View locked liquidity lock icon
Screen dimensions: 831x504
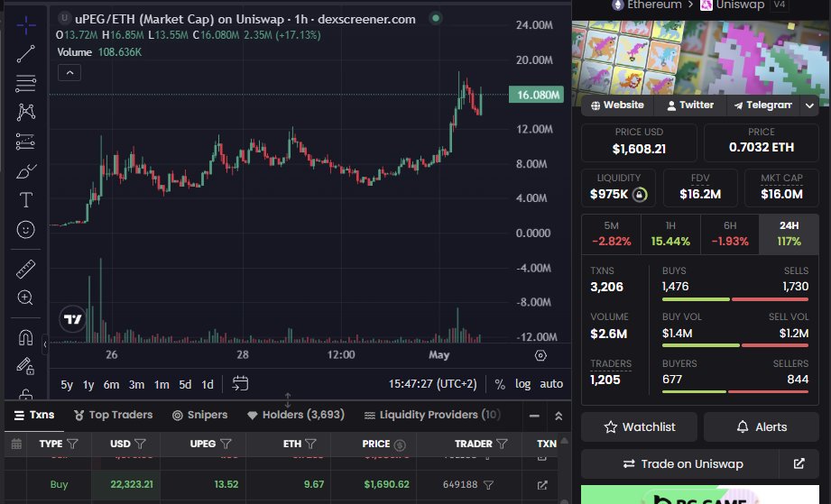(x=640, y=195)
